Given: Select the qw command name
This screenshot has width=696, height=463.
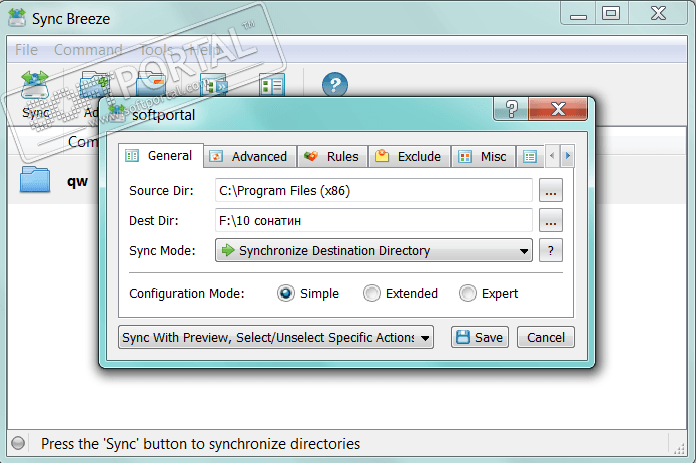Looking at the screenshot, I should pyautogui.click(x=77, y=181).
